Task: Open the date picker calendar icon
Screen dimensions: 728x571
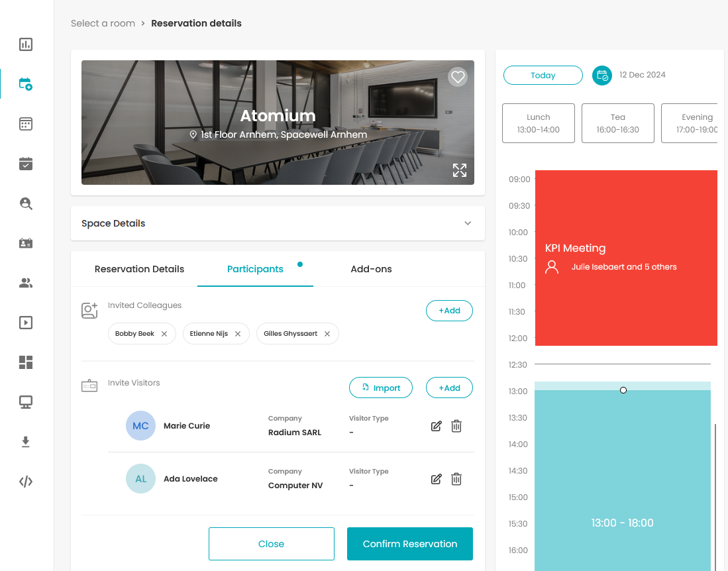Action: pyautogui.click(x=601, y=76)
